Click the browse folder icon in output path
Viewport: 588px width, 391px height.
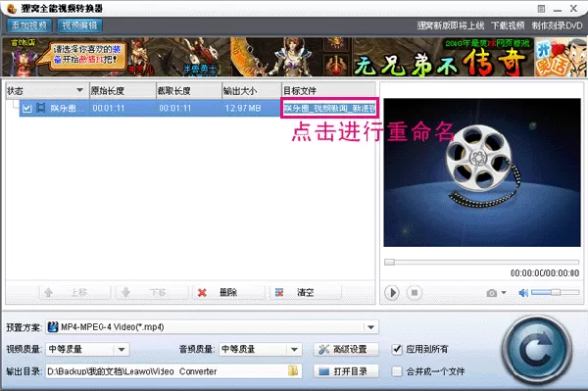pyautogui.click(x=293, y=371)
